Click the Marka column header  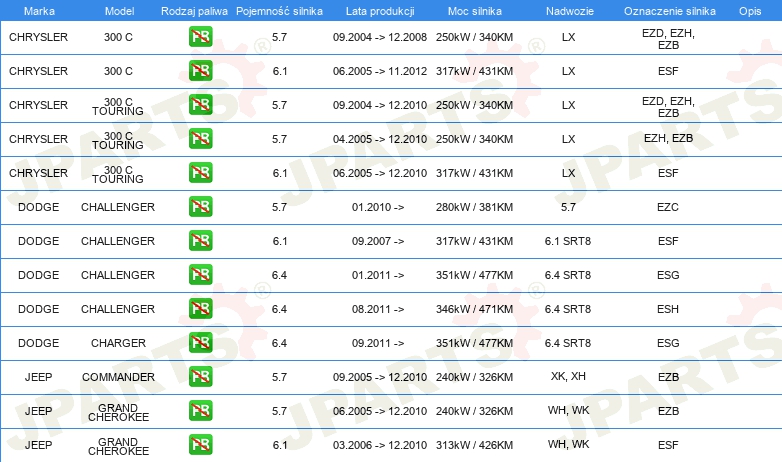click(39, 11)
